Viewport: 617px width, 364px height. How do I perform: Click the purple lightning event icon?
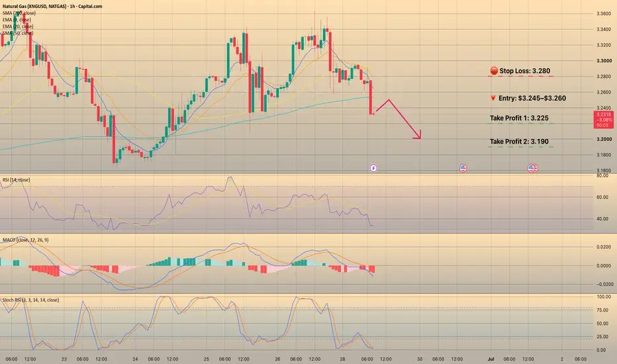pyautogui.click(x=373, y=168)
